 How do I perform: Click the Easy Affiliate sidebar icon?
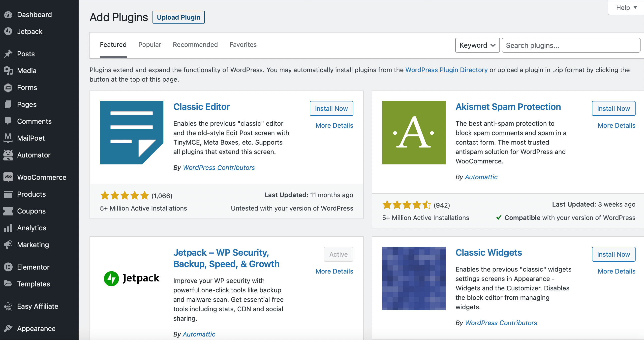8,306
